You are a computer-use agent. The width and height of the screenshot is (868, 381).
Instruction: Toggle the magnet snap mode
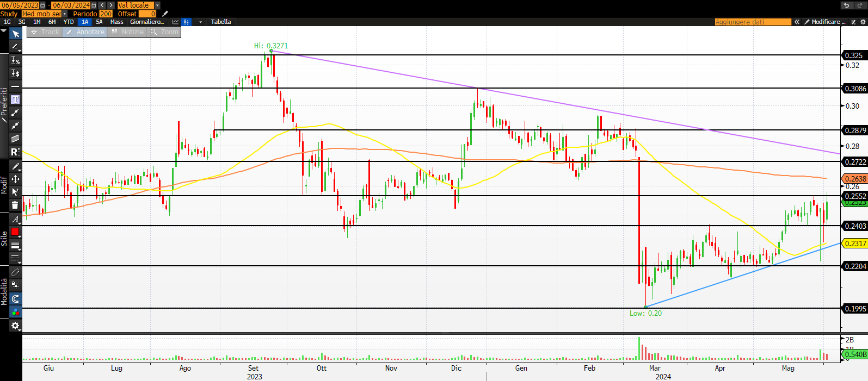coord(15,298)
